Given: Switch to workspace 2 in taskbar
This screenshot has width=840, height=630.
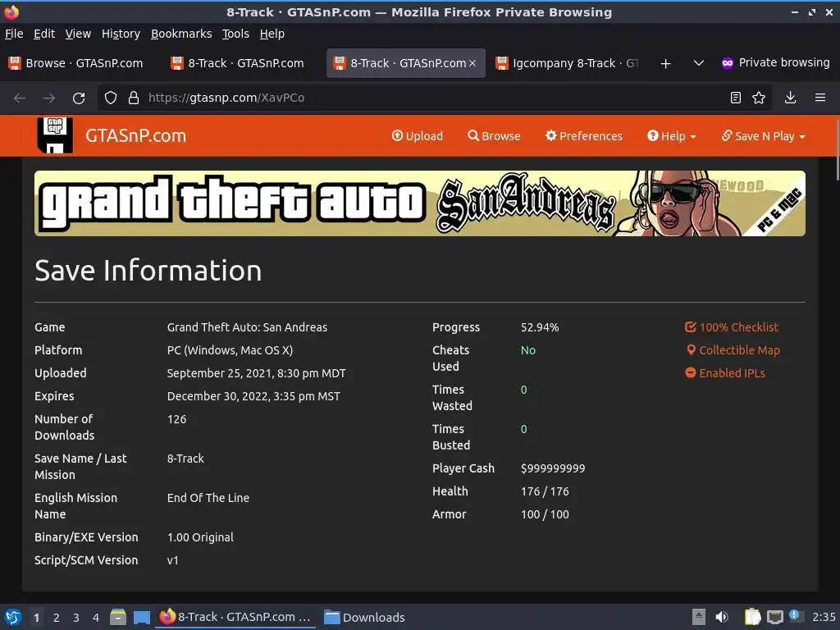Looking at the screenshot, I should point(57,618).
